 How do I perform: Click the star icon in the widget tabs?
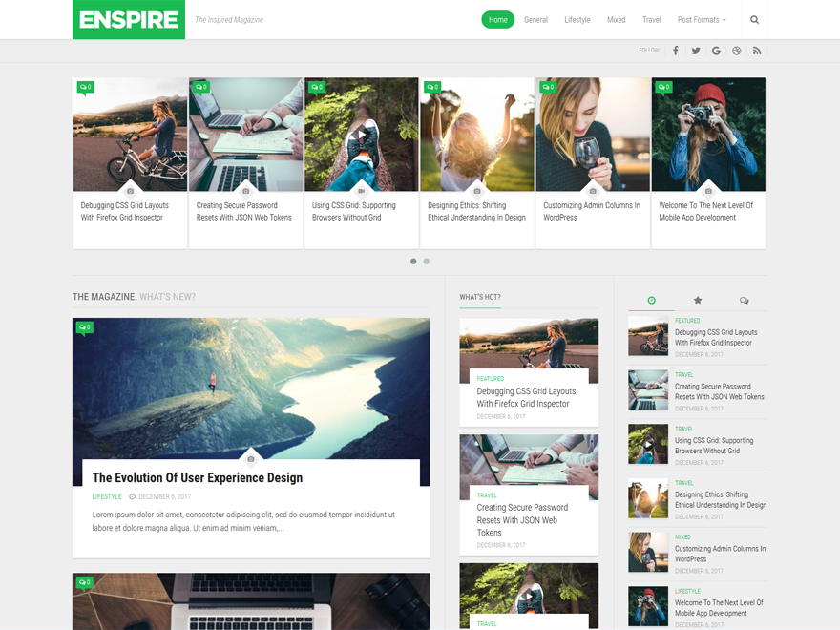(x=697, y=300)
